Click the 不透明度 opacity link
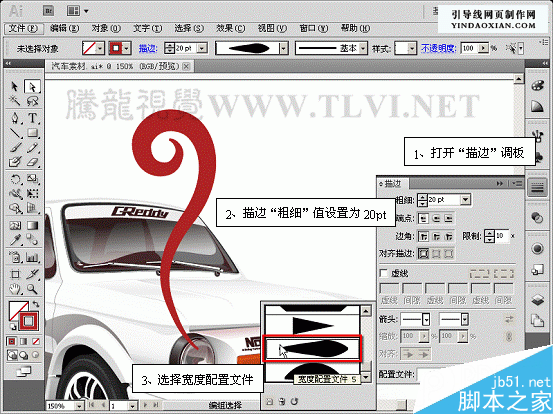Viewport: 553px width, 414px height. coord(438,48)
